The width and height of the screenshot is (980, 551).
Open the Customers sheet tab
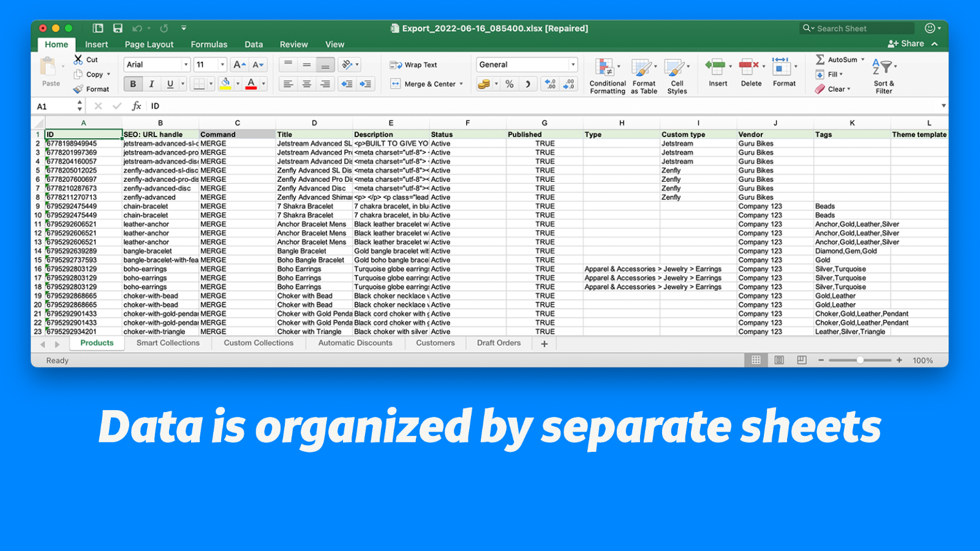(435, 343)
